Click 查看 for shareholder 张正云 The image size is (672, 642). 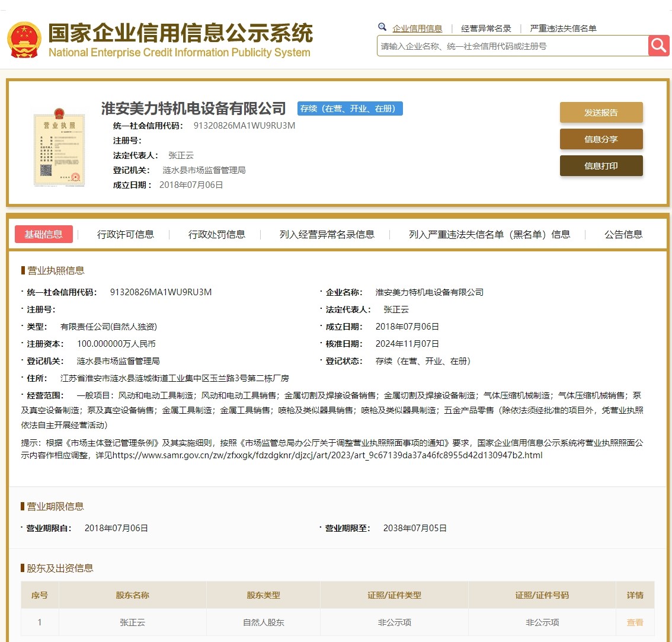click(635, 622)
